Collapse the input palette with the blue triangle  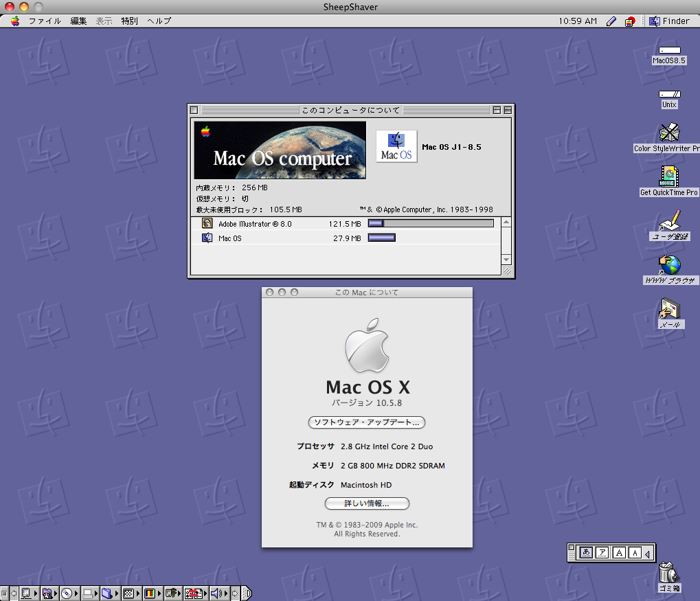(648, 554)
